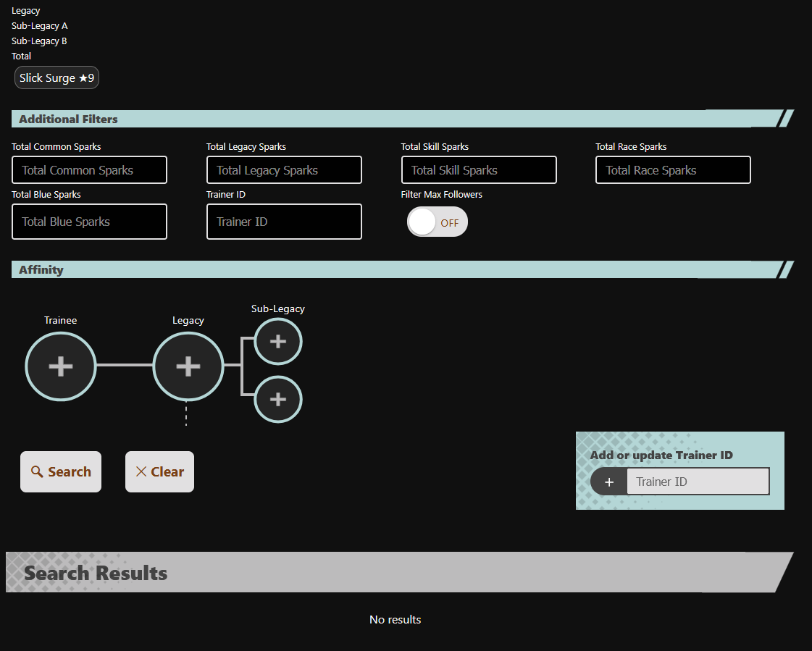Remove the Slick Surge ★9 chip
812x651 pixels.
coord(56,77)
